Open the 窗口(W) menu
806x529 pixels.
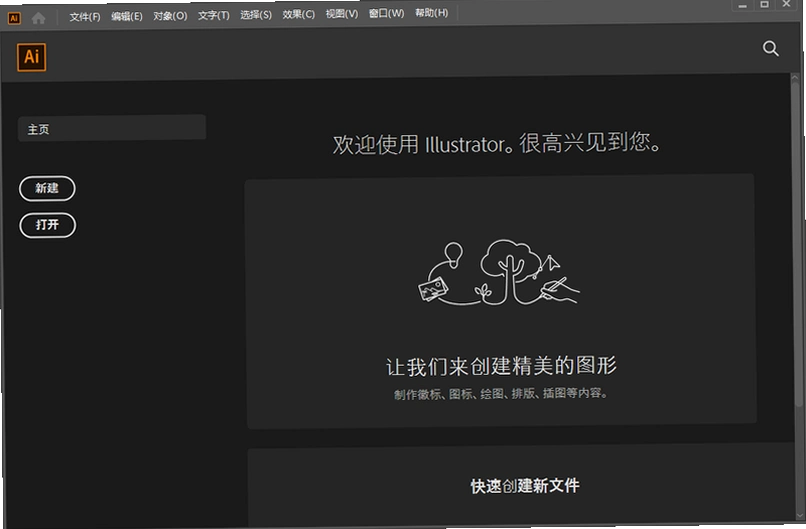click(x=387, y=13)
